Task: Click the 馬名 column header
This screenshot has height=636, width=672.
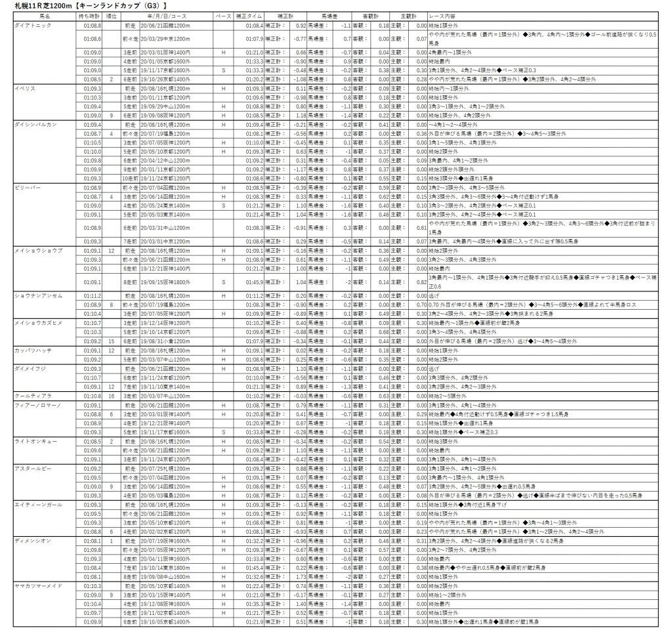Action: (x=44, y=15)
